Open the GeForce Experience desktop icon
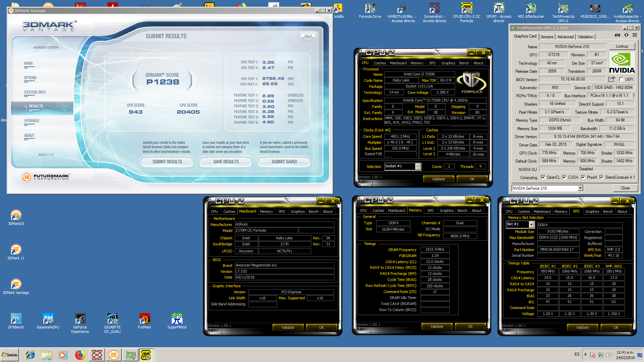The width and height of the screenshot is (644, 362). tap(80, 323)
